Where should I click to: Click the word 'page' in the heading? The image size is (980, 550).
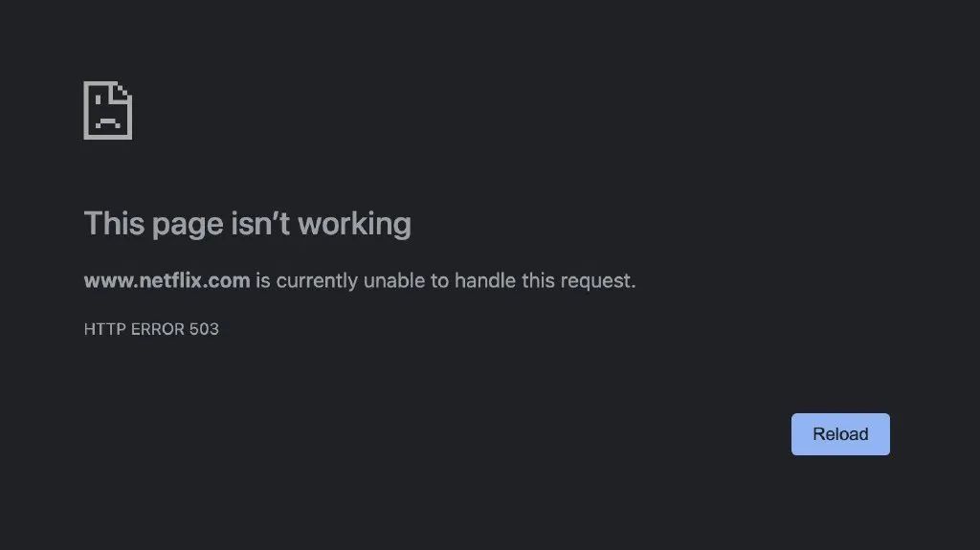(x=188, y=227)
